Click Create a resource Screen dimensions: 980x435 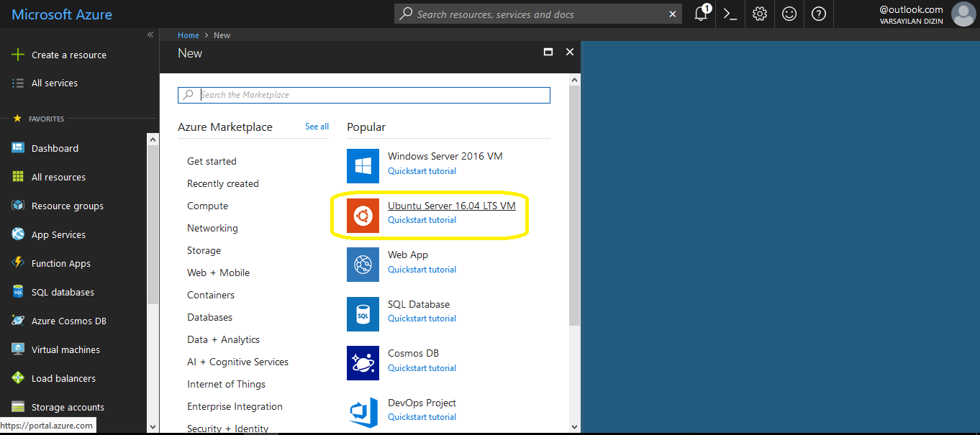coord(68,55)
